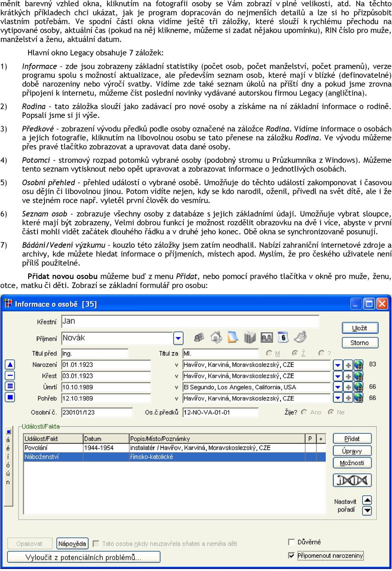The height and width of the screenshot is (571, 392).
Task: Toggle the Důvěrné checkbox
Action: (x=292, y=542)
